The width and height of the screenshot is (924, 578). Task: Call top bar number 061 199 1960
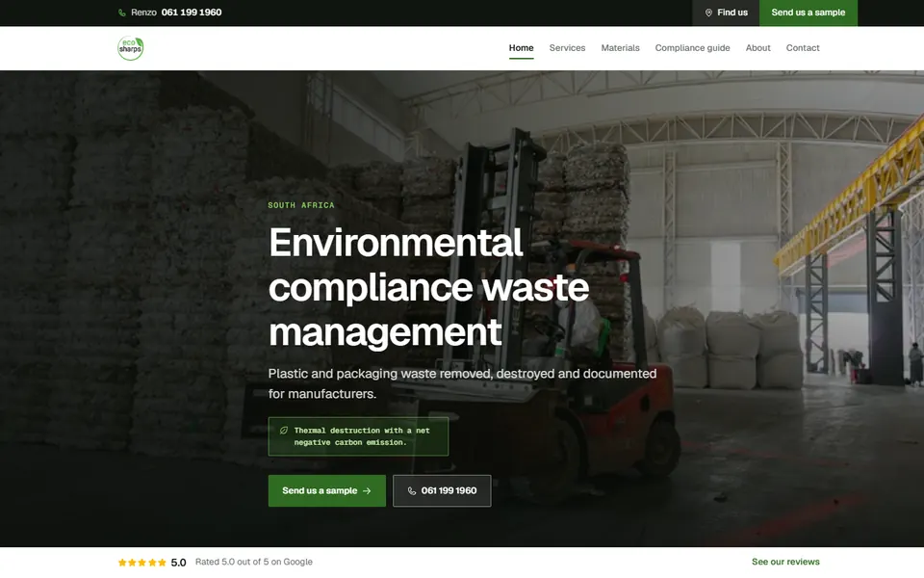tap(192, 13)
